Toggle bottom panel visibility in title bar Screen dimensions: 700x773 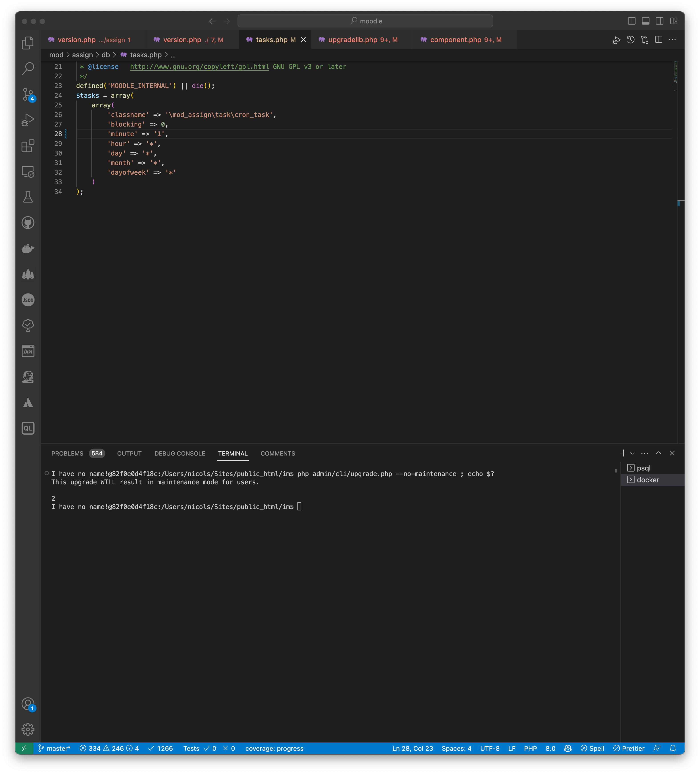click(x=646, y=21)
